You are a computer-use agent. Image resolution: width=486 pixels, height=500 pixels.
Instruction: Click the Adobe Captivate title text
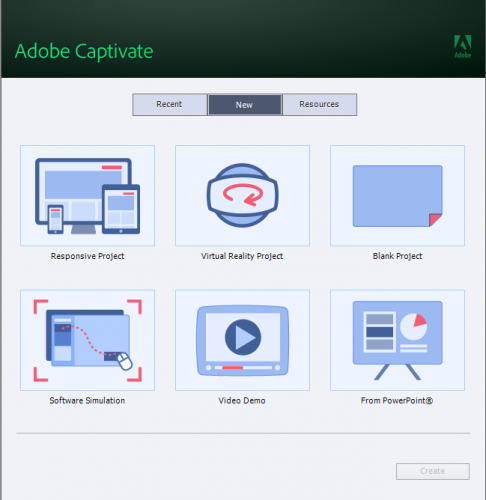point(84,51)
